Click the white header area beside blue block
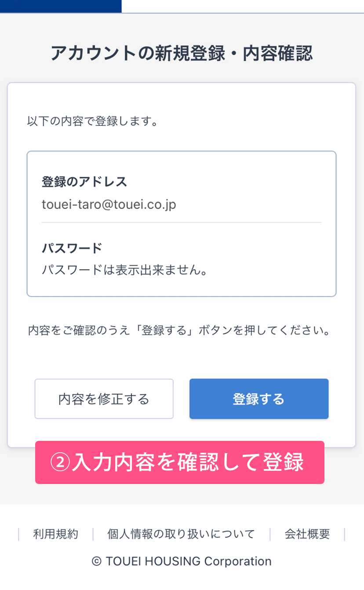This screenshot has height=590, width=364. tap(243, 6)
